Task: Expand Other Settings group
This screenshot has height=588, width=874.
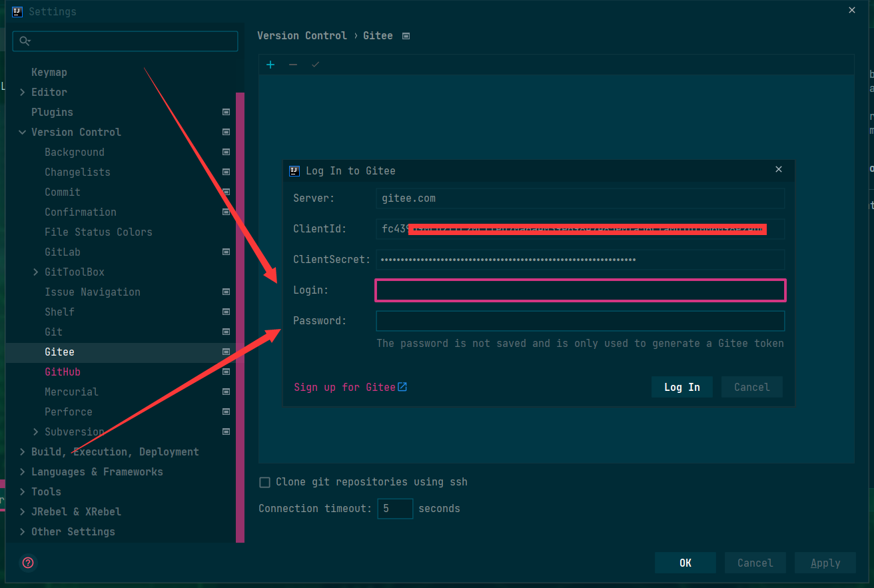Action: [23, 531]
